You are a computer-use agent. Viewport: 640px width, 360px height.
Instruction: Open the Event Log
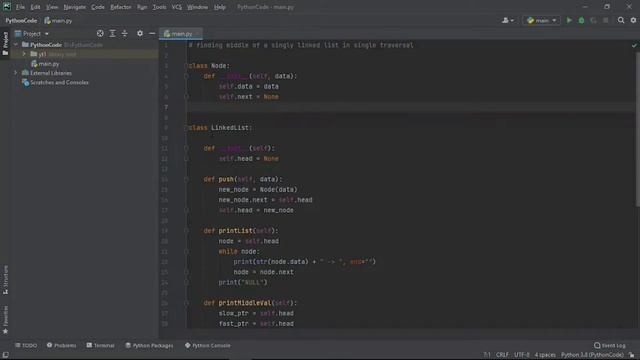[610, 345]
